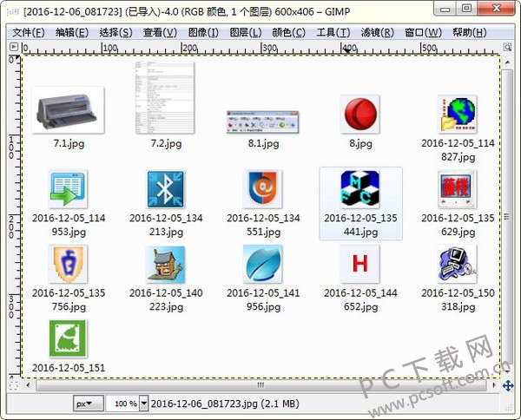
Task: Click the 7.2.jpg file name label
Action: click(166, 144)
